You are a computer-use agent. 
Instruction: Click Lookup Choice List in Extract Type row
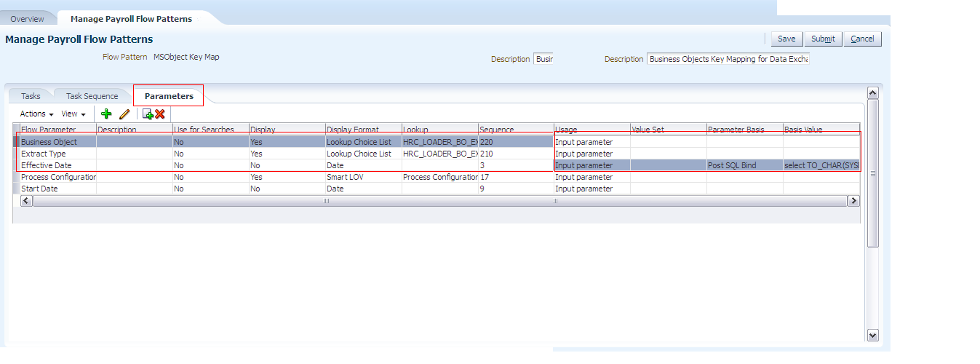tap(363, 154)
